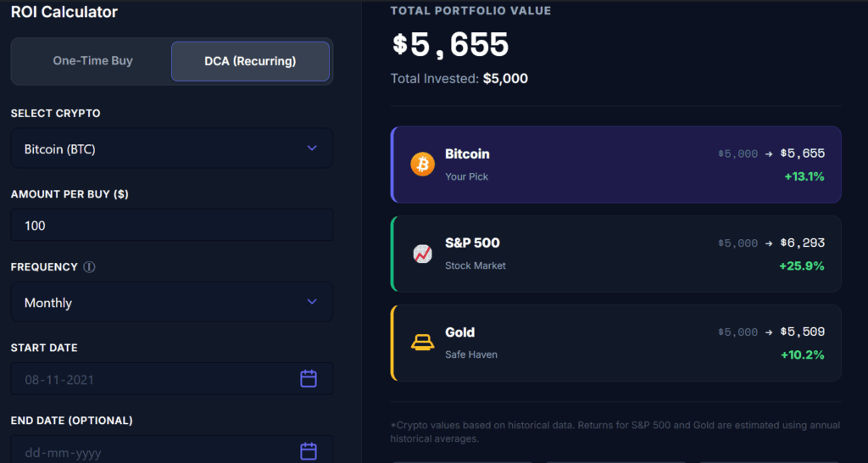Click the End Date optional field
The width and height of the screenshot is (868, 463).
(x=153, y=452)
